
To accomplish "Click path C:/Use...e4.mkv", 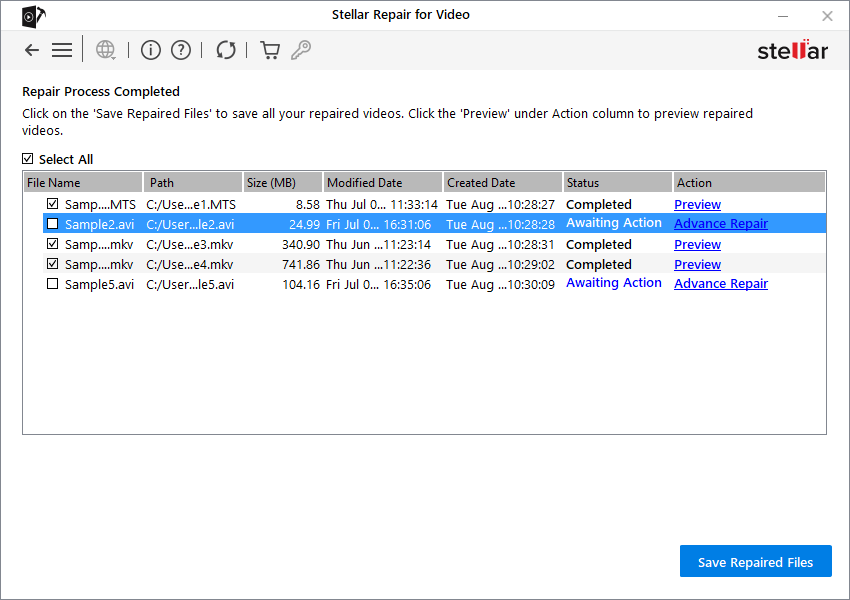I will (190, 265).
